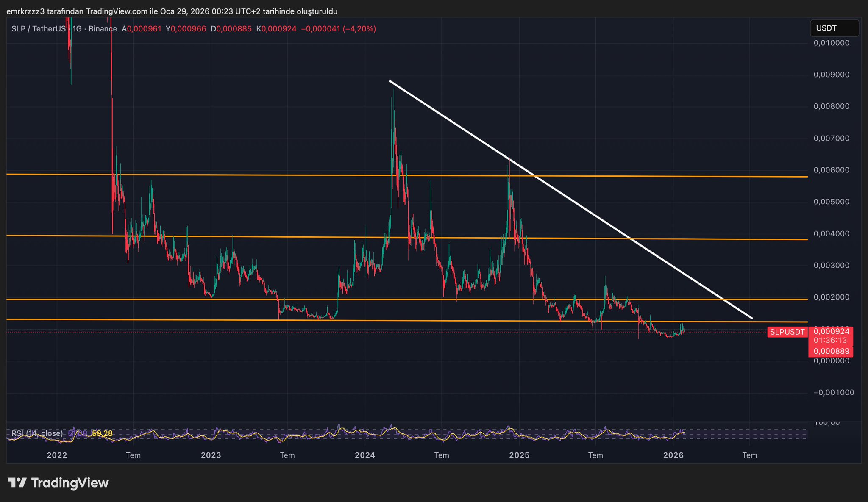The height and width of the screenshot is (502, 868).
Task: Click the −0,000041 (−4,20%) change value
Action: point(338,29)
